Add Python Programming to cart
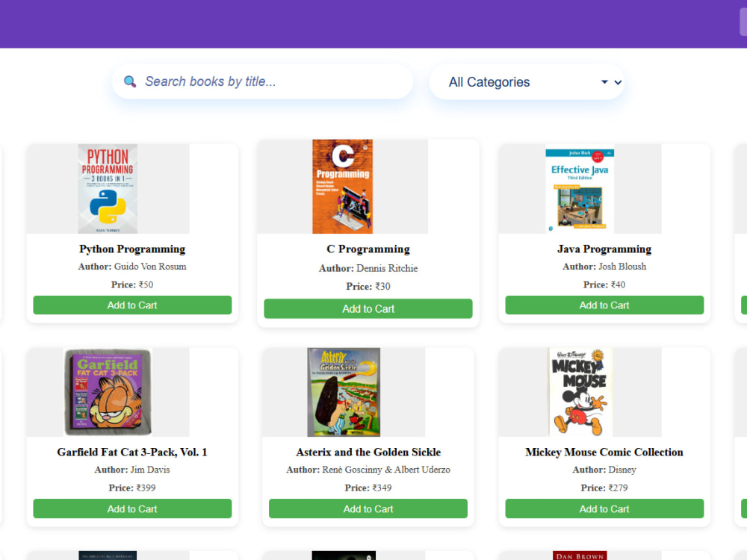 tap(132, 305)
